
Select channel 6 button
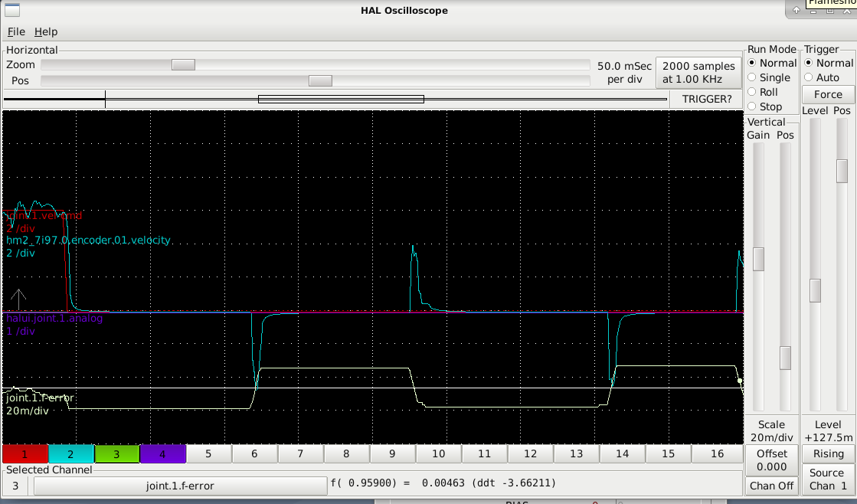(x=254, y=453)
